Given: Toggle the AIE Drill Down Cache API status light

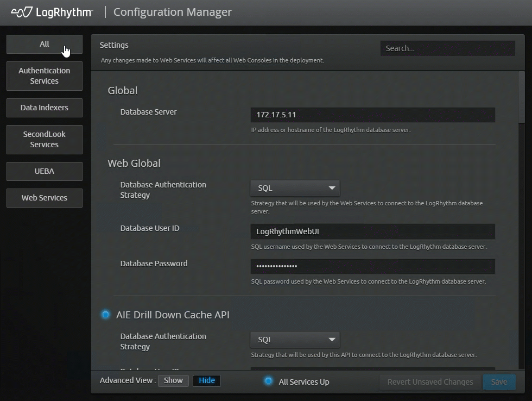Looking at the screenshot, I should coord(106,314).
